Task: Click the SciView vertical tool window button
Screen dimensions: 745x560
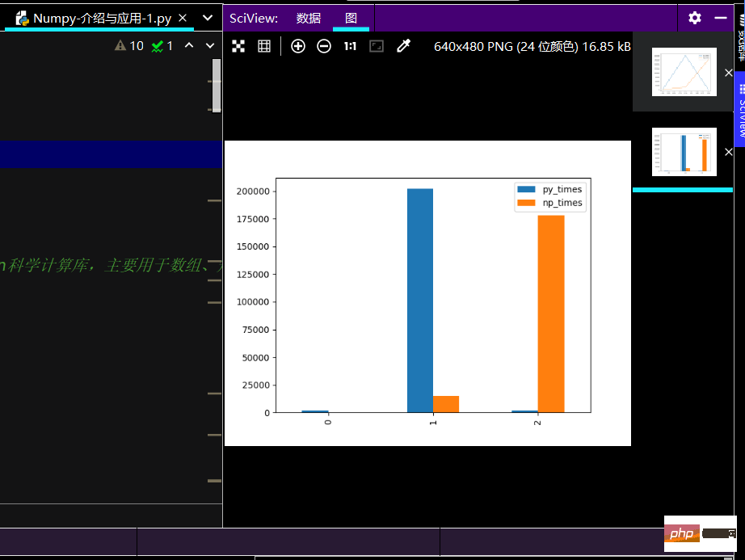Action: point(740,109)
